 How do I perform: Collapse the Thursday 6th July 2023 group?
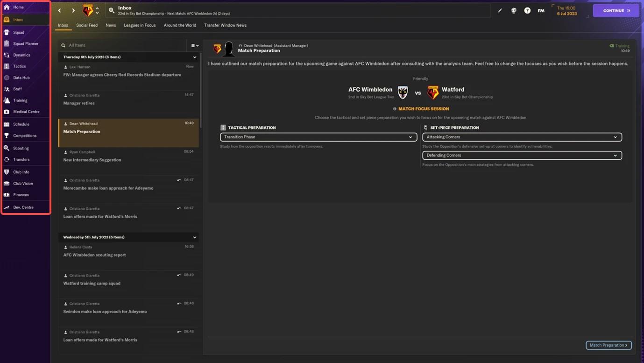click(195, 57)
